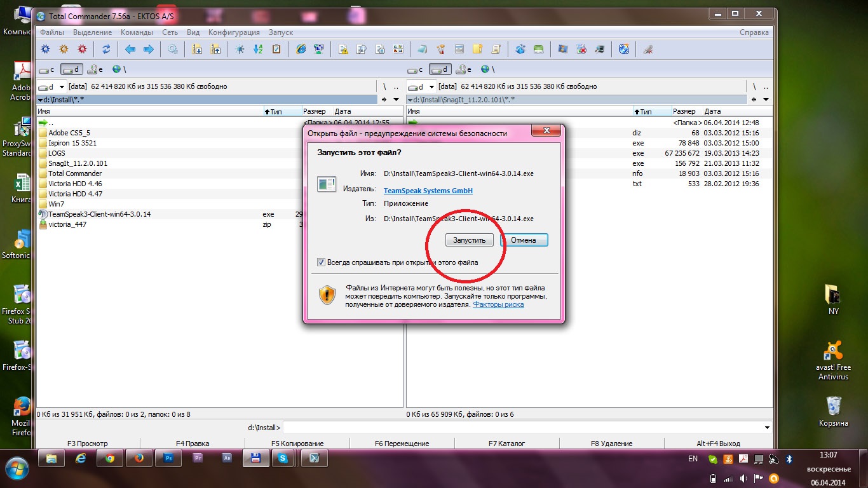Sort right panel by Дата column

coord(737,111)
